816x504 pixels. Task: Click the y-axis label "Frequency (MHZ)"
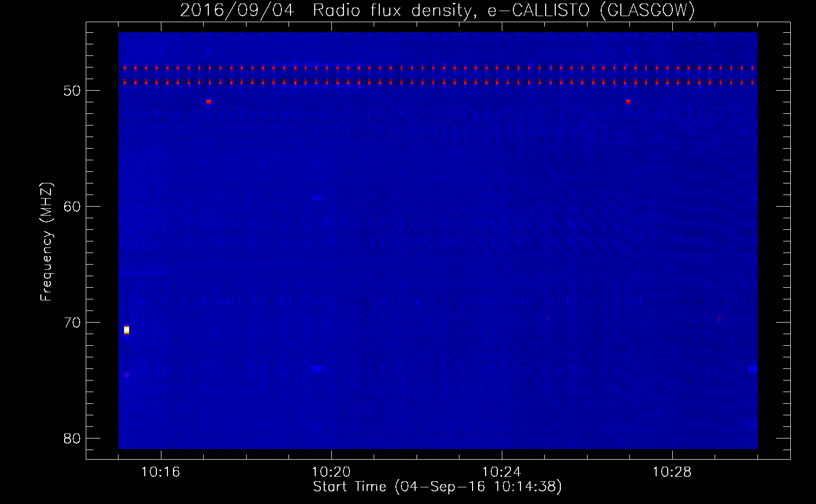[46, 242]
